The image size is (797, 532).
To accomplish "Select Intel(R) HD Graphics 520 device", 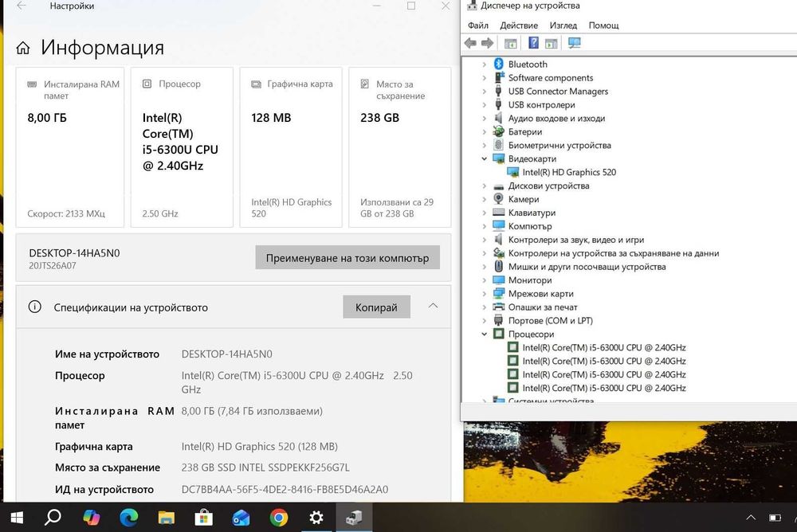I will click(569, 172).
